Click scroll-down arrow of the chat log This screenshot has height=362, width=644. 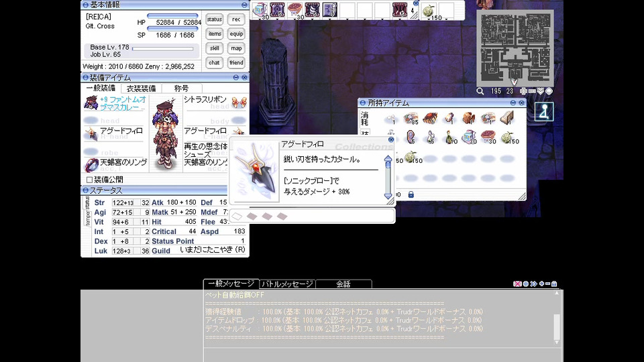[557, 343]
